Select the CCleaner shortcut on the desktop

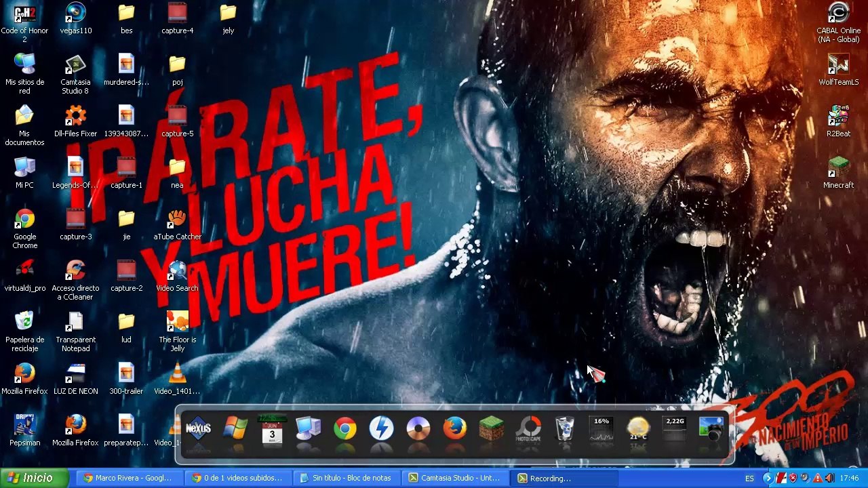(x=75, y=281)
